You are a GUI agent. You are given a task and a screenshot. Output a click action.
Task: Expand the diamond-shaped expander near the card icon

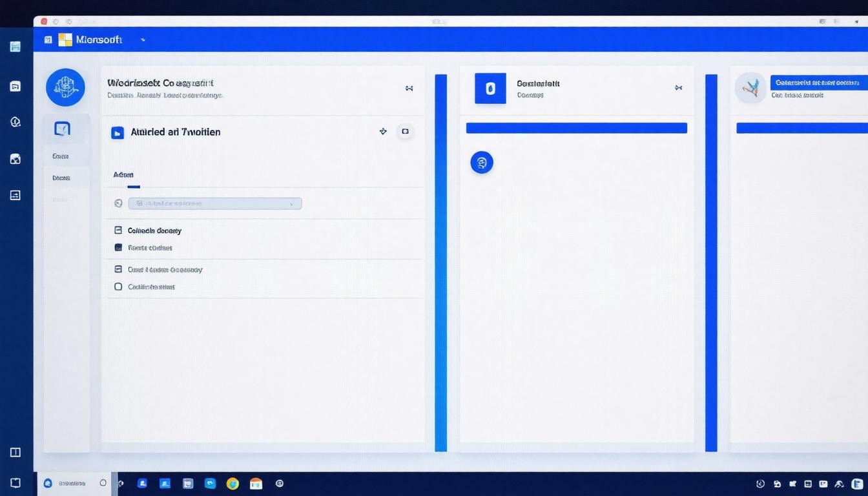click(x=383, y=131)
